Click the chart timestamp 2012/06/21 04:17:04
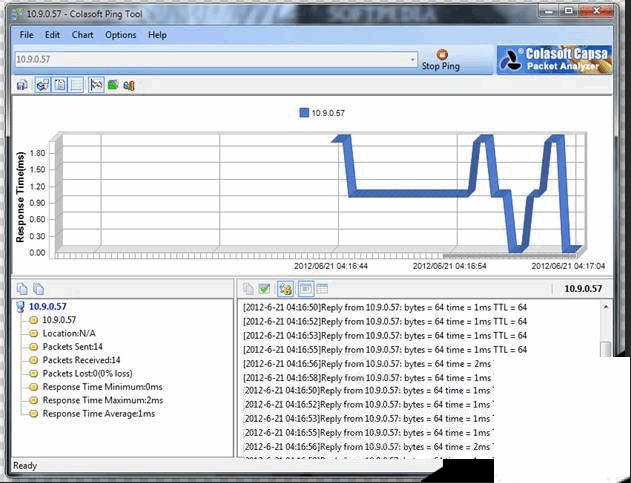The width and height of the screenshot is (631, 483). [568, 266]
